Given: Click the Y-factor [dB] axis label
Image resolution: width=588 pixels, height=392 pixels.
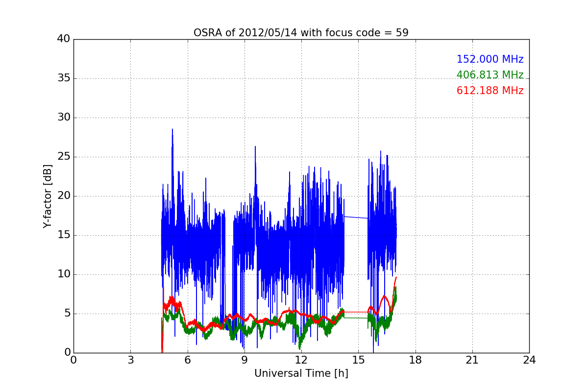Looking at the screenshot, I should [x=48, y=196].
